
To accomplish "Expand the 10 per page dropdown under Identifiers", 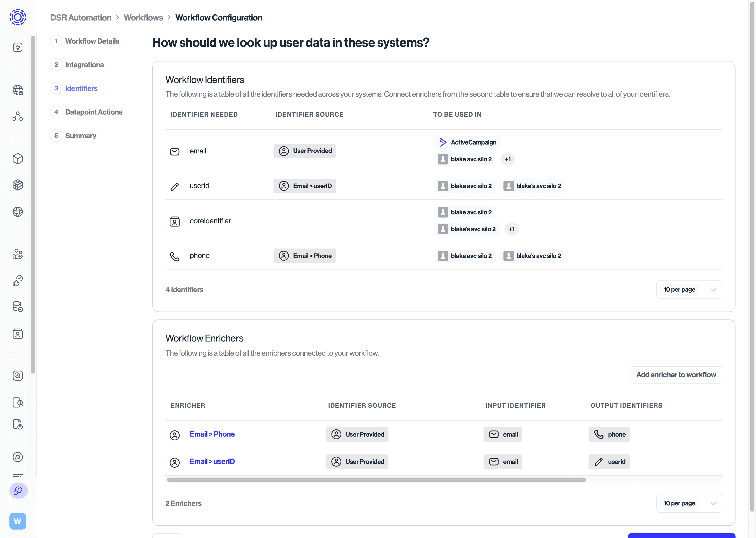I will (x=689, y=289).
